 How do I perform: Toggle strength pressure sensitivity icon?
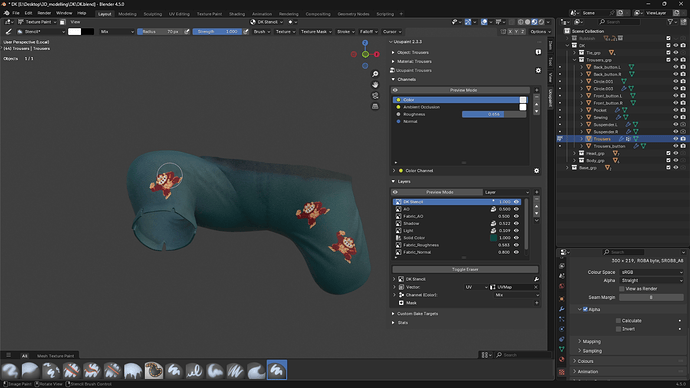point(246,32)
